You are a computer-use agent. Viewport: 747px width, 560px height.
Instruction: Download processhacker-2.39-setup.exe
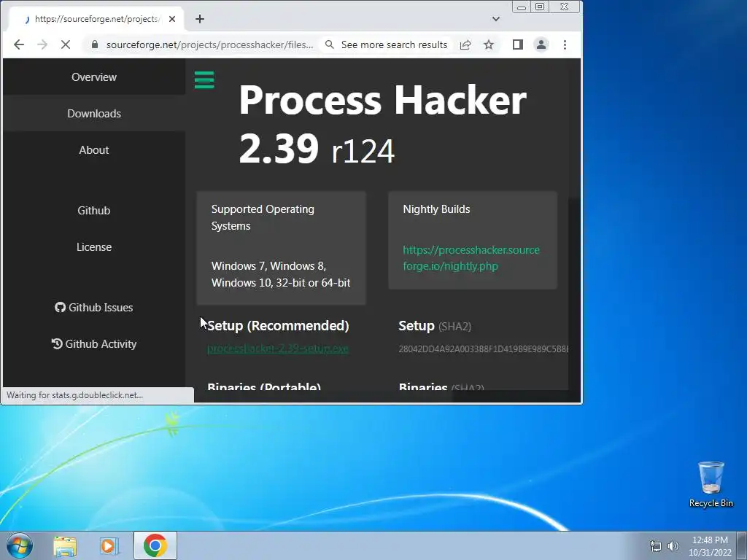(278, 349)
